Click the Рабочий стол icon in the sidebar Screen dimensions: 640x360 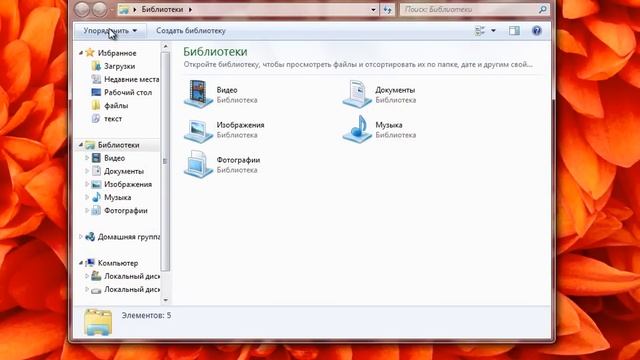(96, 92)
